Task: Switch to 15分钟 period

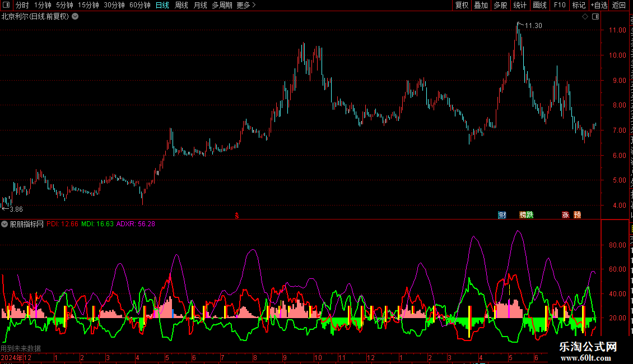Action: coord(89,5)
